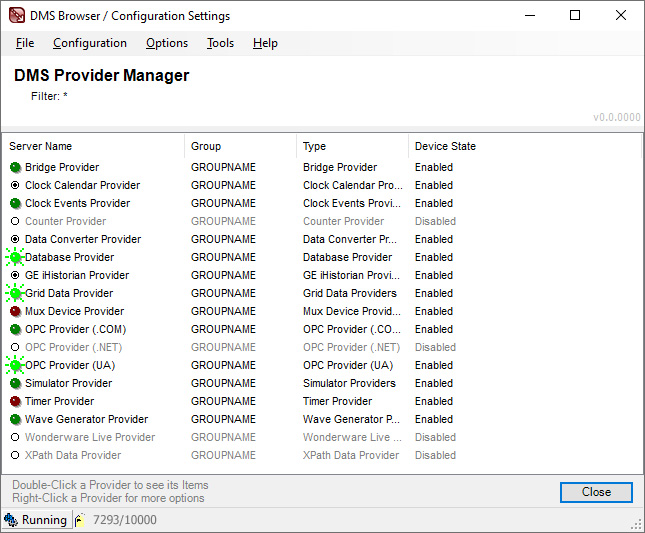645x533 pixels.
Task: Click the empty circle beside Counter Provider
Action: coord(15,222)
